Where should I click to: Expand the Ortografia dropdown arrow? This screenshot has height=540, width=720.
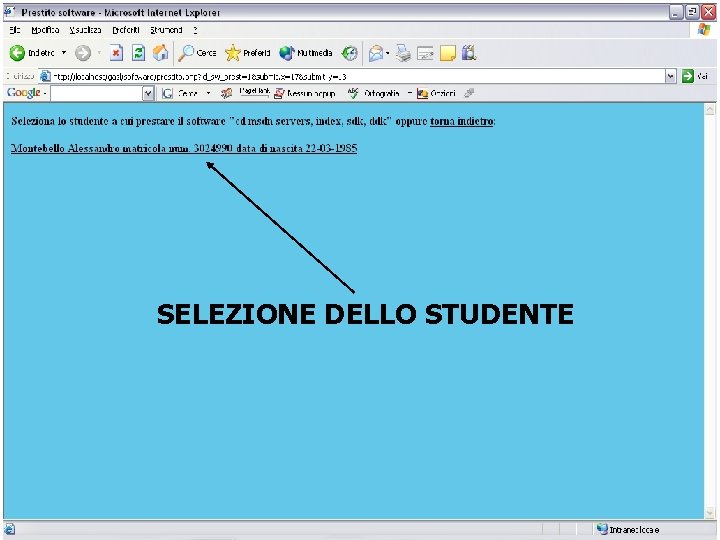(409, 94)
